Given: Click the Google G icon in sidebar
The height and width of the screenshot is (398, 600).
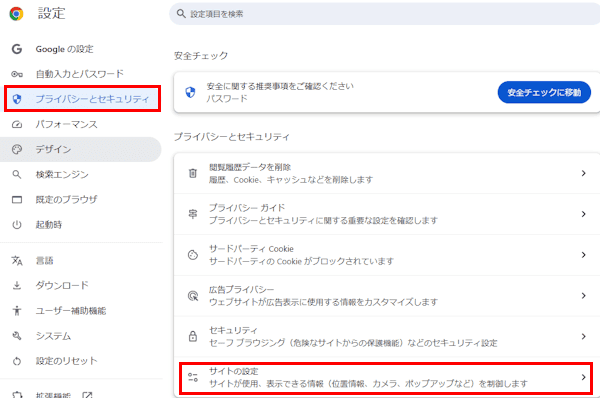Looking at the screenshot, I should click(x=17, y=49).
